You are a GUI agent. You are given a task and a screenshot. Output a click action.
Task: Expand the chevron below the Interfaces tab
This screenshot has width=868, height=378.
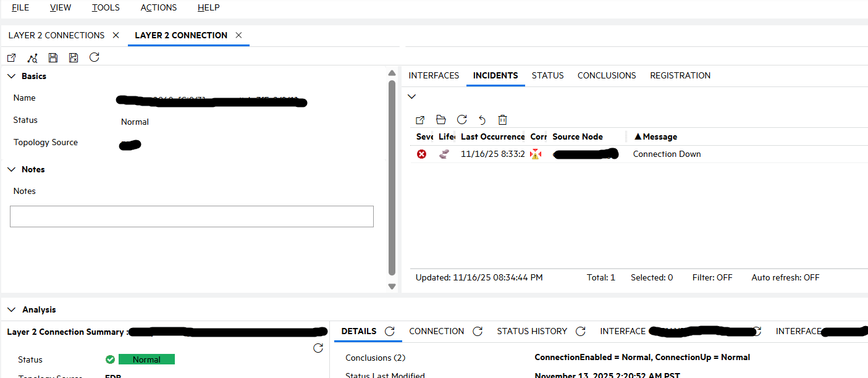click(412, 96)
